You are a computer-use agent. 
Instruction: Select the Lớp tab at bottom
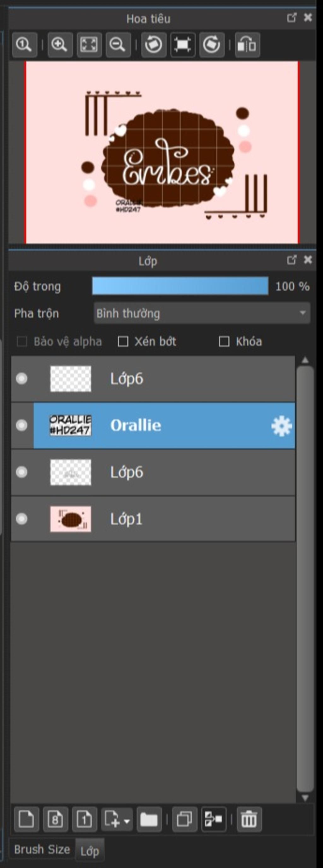[x=90, y=851]
